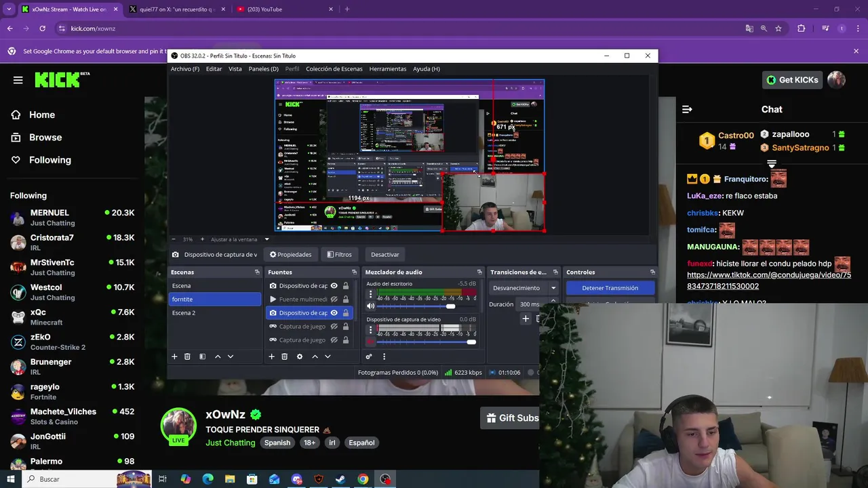
Task: Add a new scene in Escenas panel
Action: (x=174, y=357)
